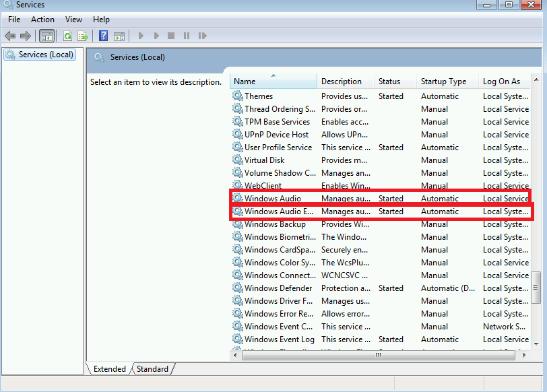The image size is (547, 392).
Task: Click the Protection a... description cell
Action: point(346,288)
